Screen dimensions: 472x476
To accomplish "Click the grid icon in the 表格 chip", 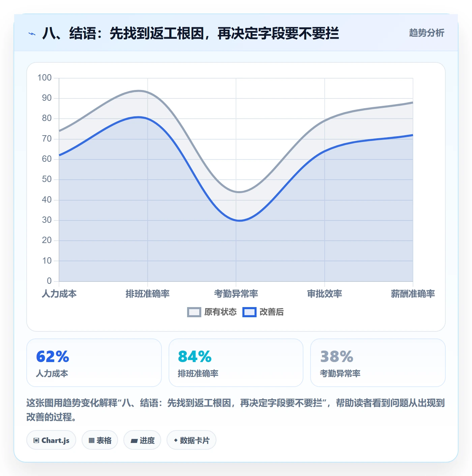I will 91,441.
